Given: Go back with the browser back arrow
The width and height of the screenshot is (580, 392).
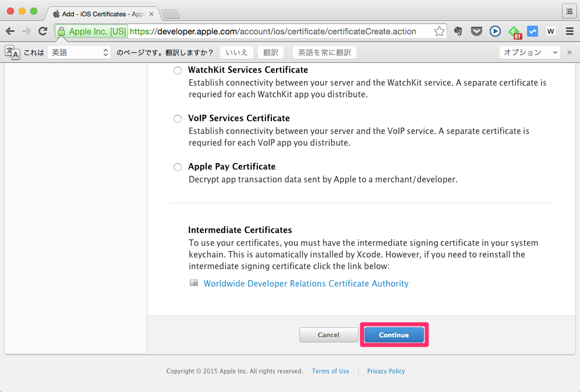Looking at the screenshot, I should (10, 31).
